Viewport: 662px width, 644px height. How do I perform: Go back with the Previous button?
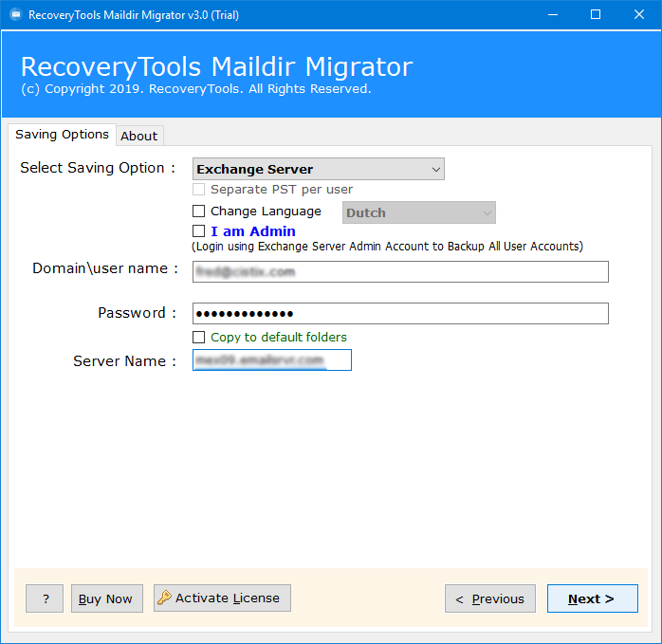[490, 598]
